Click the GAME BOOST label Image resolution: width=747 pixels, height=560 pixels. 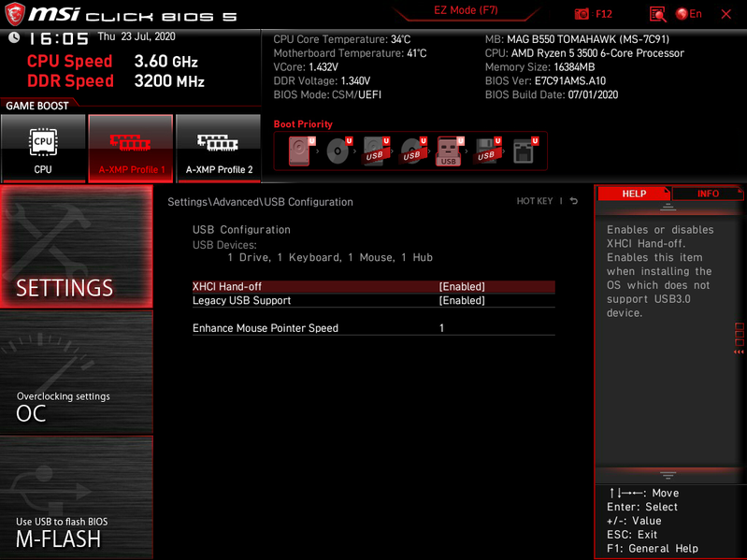click(x=37, y=106)
